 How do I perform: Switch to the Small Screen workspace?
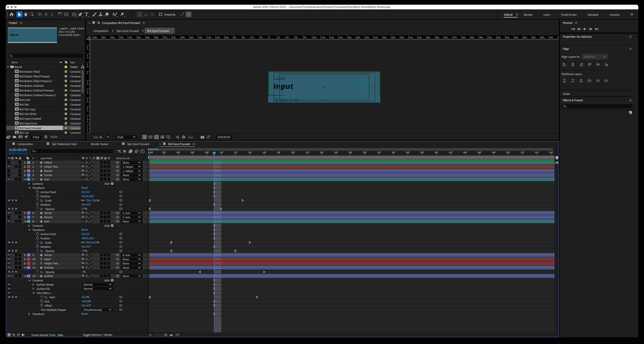click(x=569, y=15)
